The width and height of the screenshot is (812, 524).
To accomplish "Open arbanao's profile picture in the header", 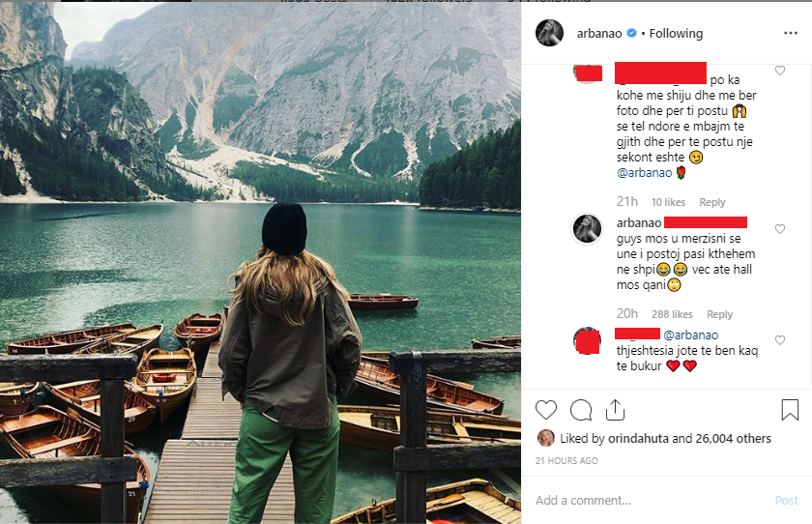I will tap(549, 33).
